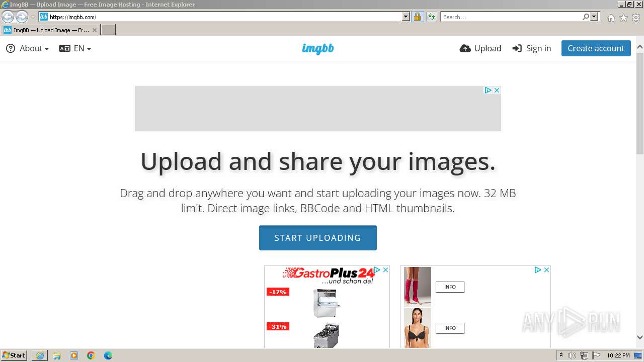Open the browser Home icon

(x=611, y=18)
